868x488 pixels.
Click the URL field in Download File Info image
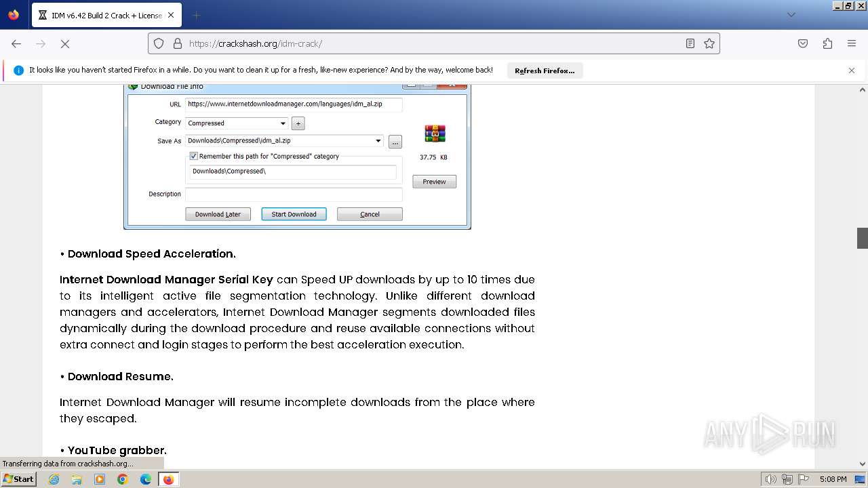pyautogui.click(x=294, y=104)
